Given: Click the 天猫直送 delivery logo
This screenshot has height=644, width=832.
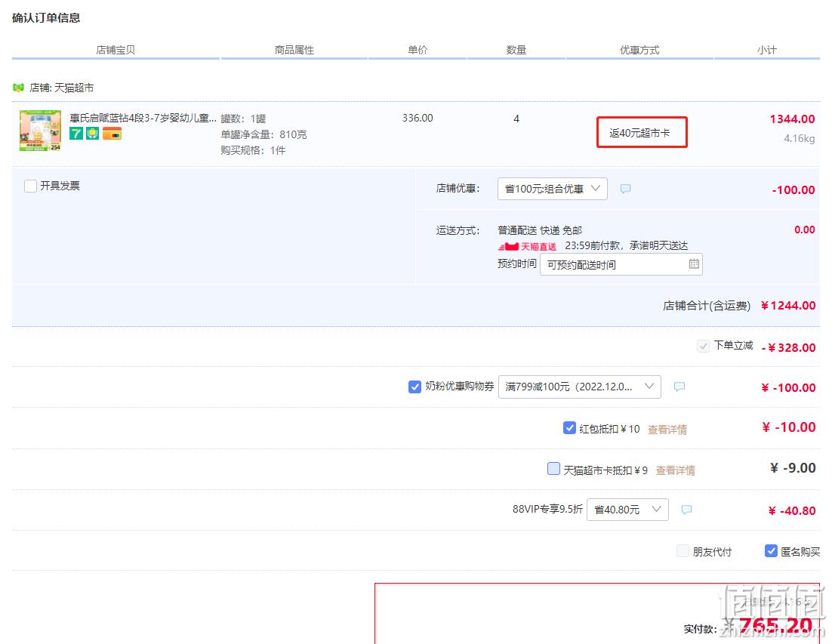Looking at the screenshot, I should 527,246.
